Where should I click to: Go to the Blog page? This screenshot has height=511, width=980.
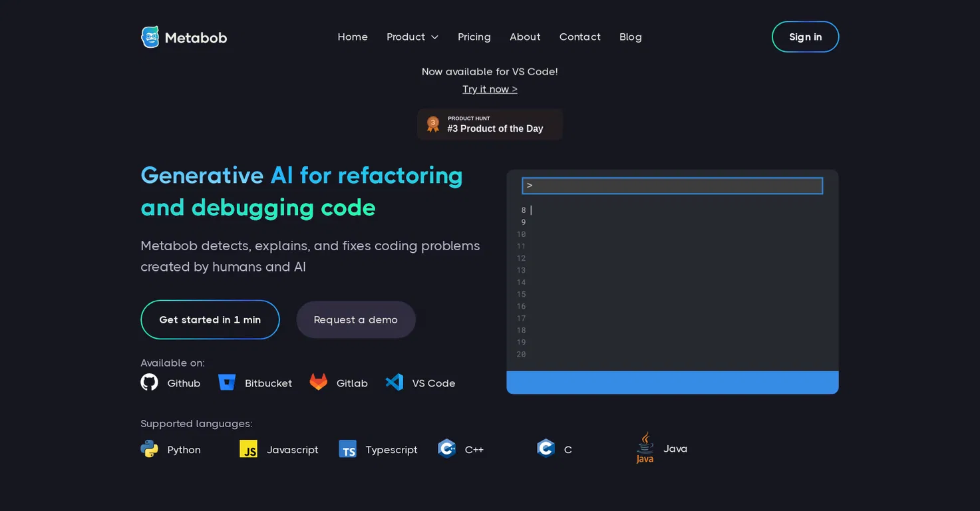(631, 37)
